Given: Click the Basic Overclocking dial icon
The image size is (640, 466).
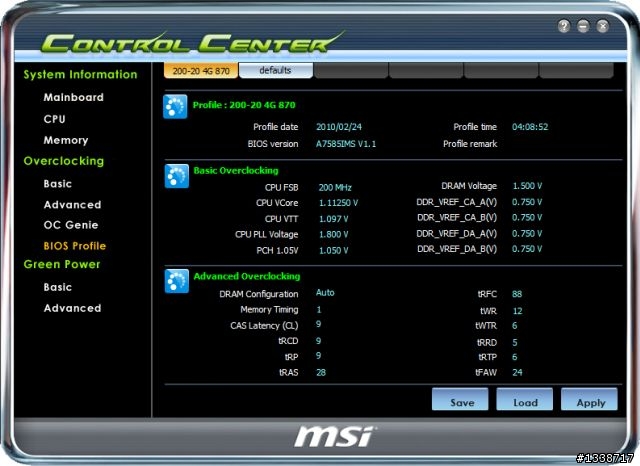Looking at the screenshot, I should (x=176, y=176).
